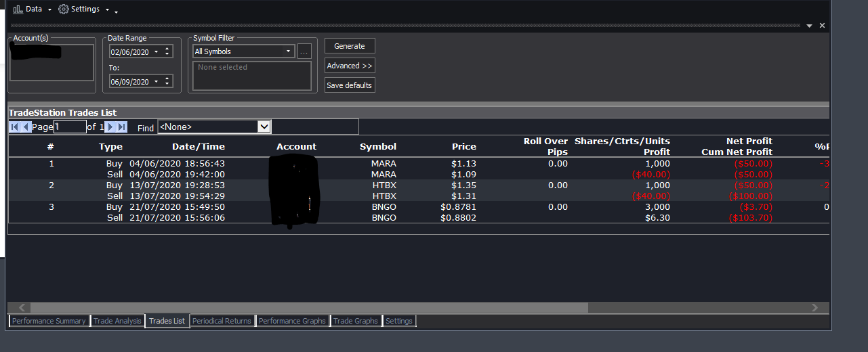Go to the first page of trades
Screen dimensions: 868x352
14,127
